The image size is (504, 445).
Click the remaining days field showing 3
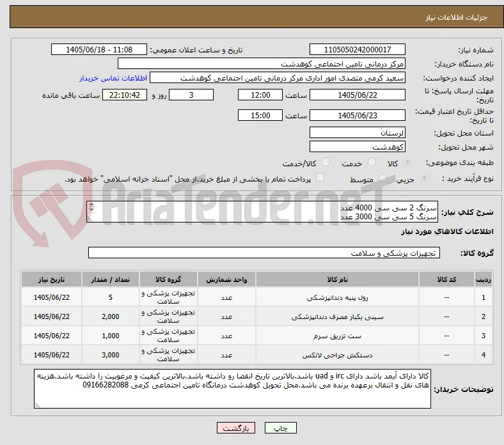191,95
